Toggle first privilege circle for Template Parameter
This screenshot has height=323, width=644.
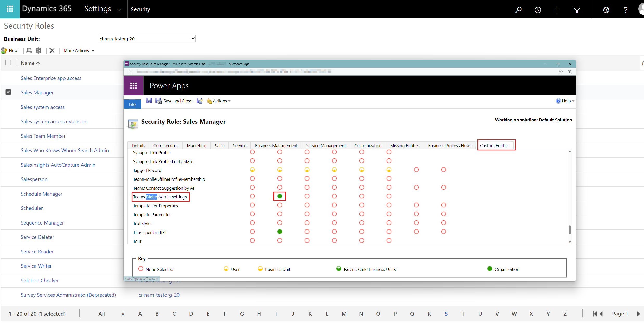(x=252, y=214)
